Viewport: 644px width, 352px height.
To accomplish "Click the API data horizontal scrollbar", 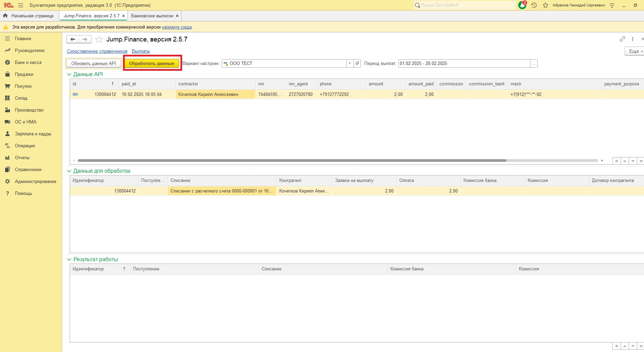I will pos(292,161).
